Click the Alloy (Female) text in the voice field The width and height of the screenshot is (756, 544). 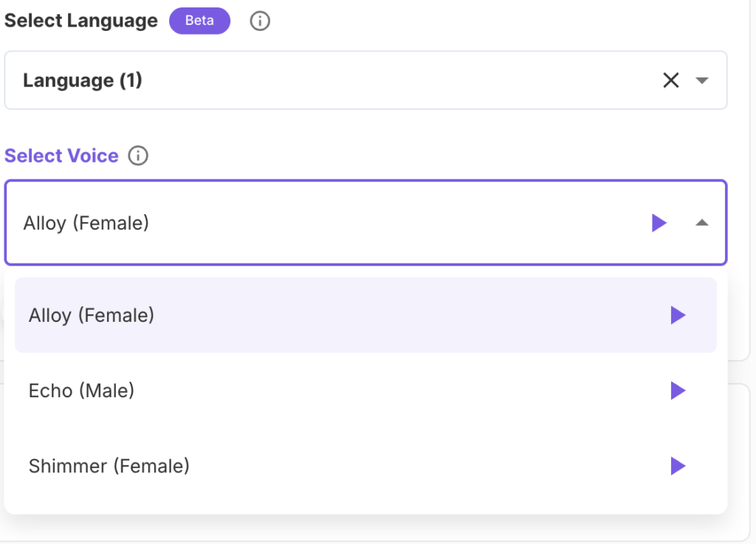[86, 223]
